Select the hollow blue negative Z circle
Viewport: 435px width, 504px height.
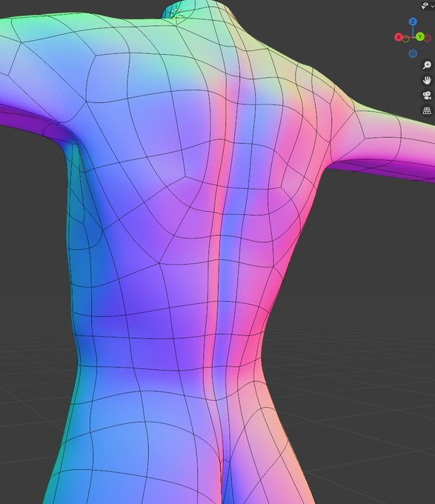tap(413, 53)
